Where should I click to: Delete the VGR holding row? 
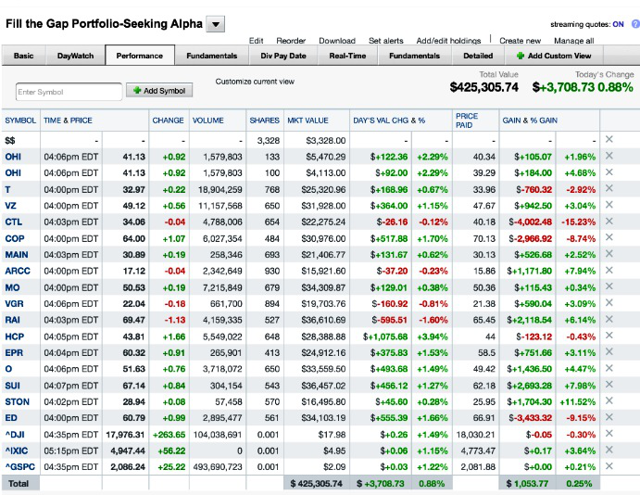(x=609, y=303)
